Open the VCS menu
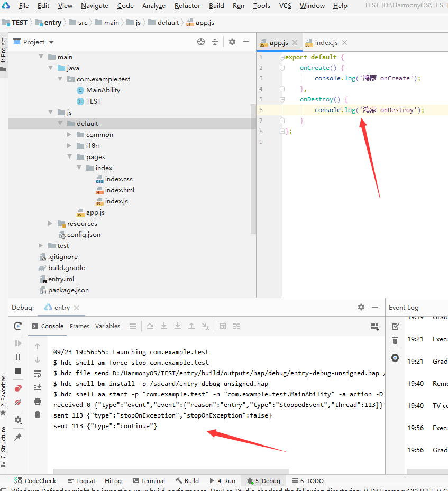Image resolution: width=448 pixels, height=491 pixels. [285, 6]
